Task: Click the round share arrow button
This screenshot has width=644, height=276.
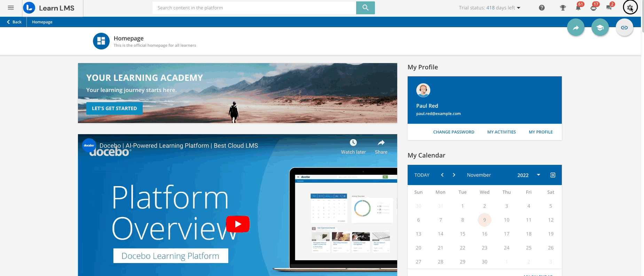Action: pyautogui.click(x=576, y=28)
